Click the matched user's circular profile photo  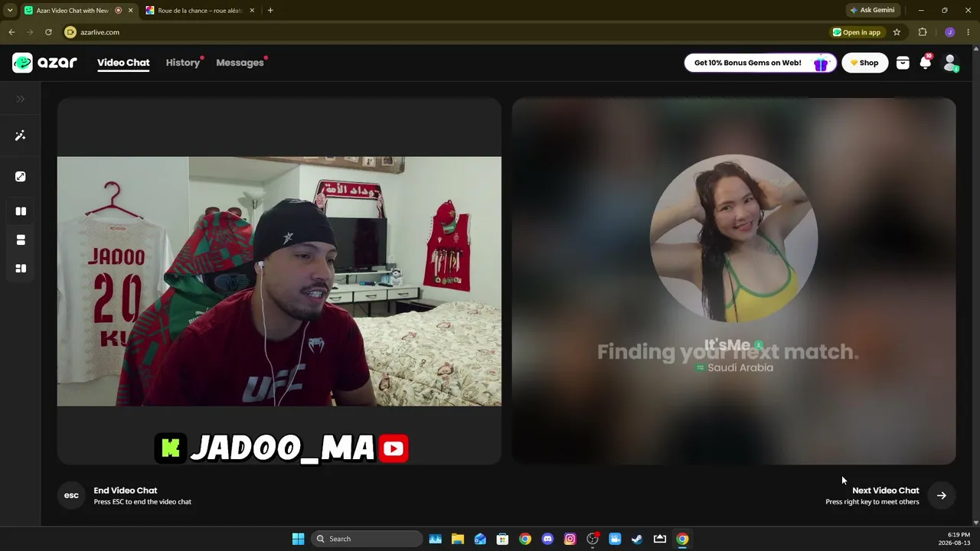pyautogui.click(x=733, y=238)
